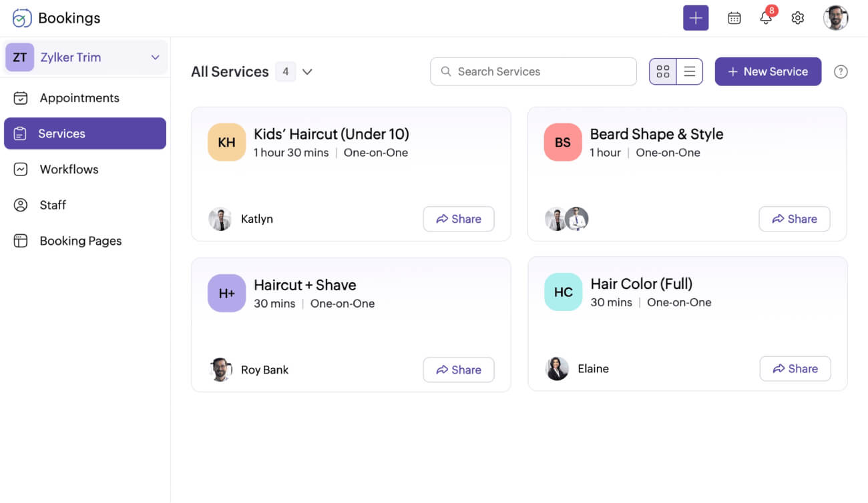Click Elaine's staff avatar thumbnail
Viewport: 868px width, 503px height.
tap(557, 368)
